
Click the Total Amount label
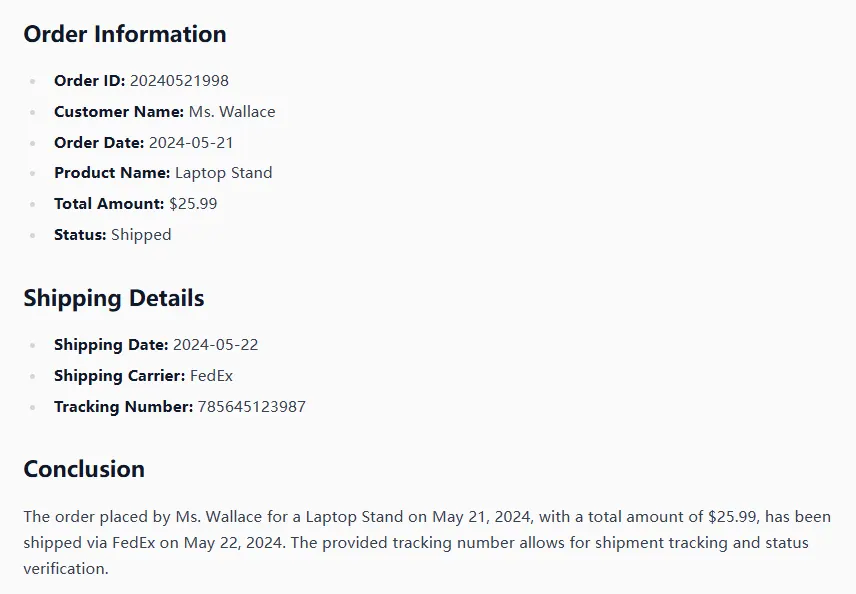[109, 204]
